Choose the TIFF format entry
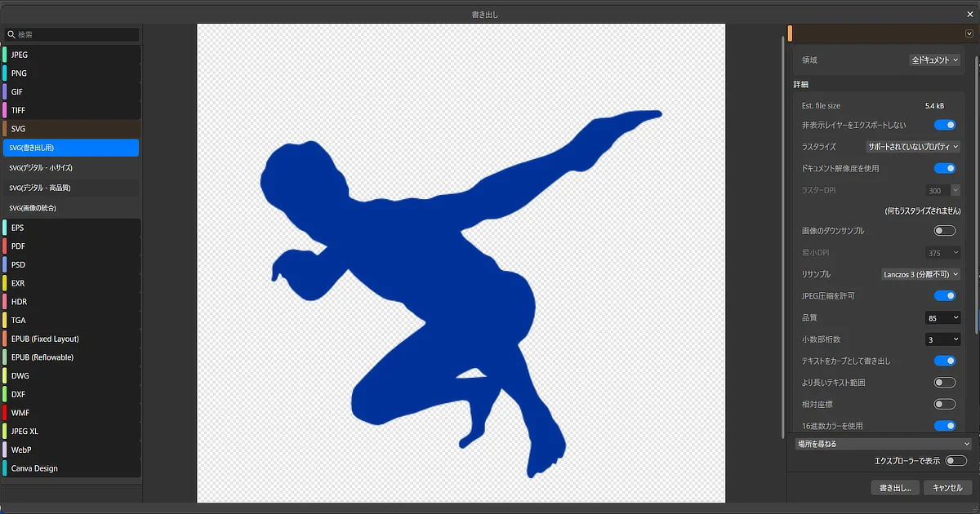This screenshot has width=980, height=514. coord(71,110)
